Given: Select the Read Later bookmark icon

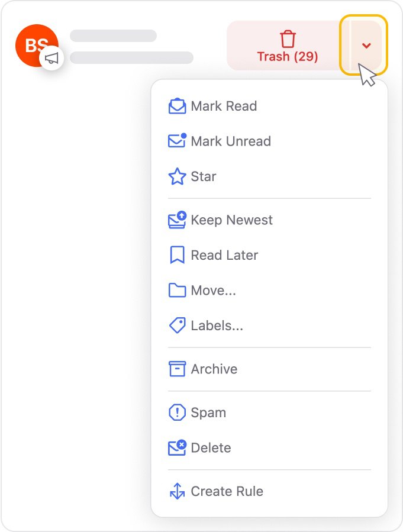Looking at the screenshot, I should (177, 254).
